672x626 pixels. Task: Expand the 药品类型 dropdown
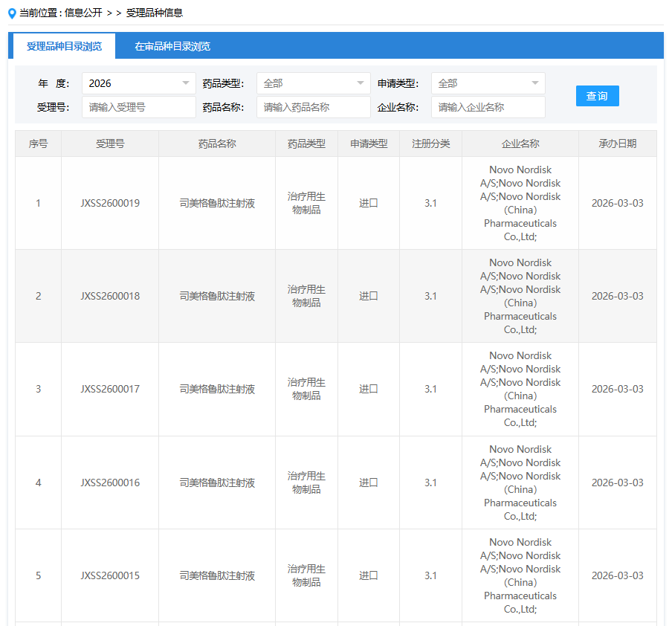tap(313, 83)
